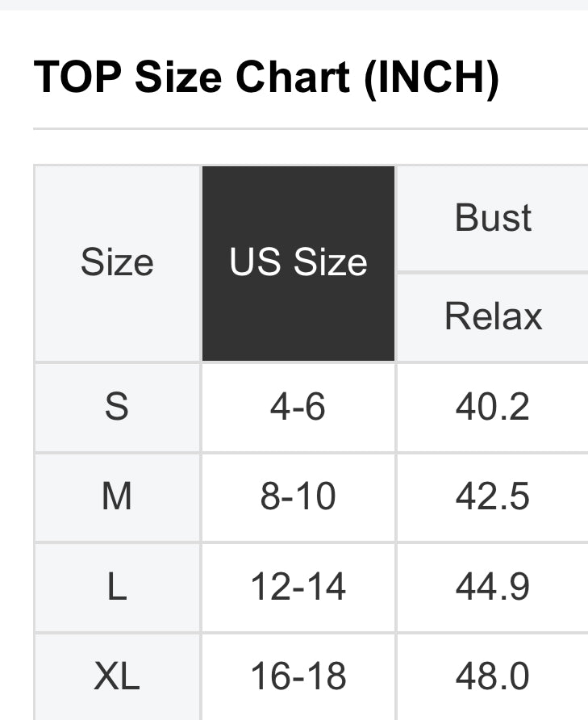Click the 4-6 US size cell

[x=298, y=407]
